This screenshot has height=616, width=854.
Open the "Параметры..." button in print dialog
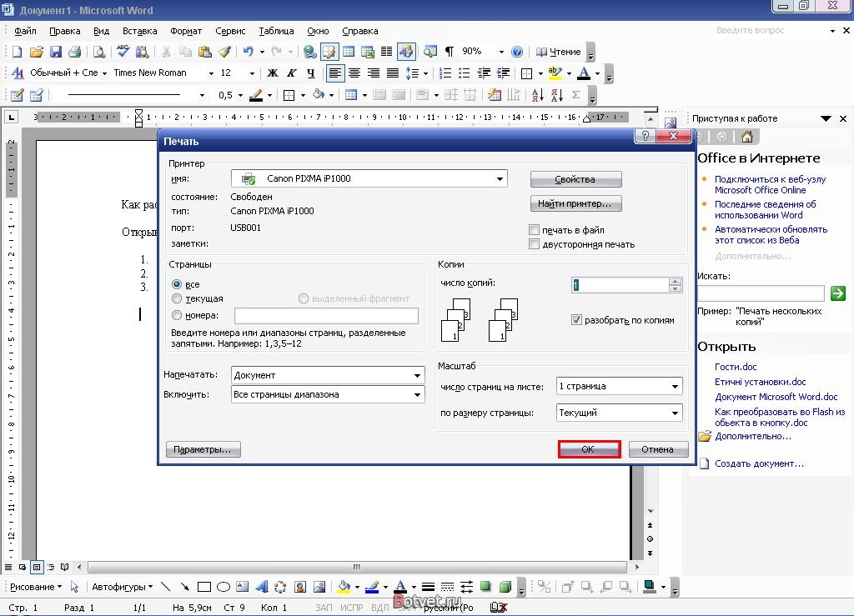[203, 449]
